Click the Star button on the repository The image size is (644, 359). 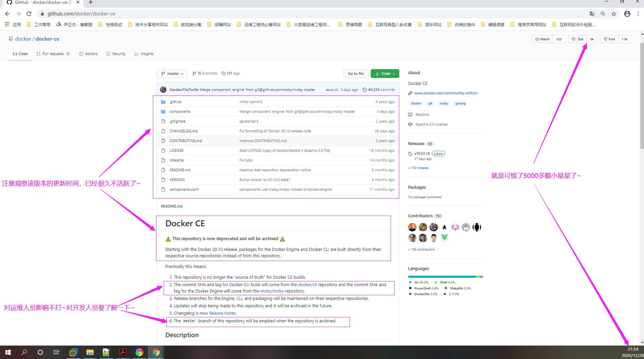tap(577, 39)
